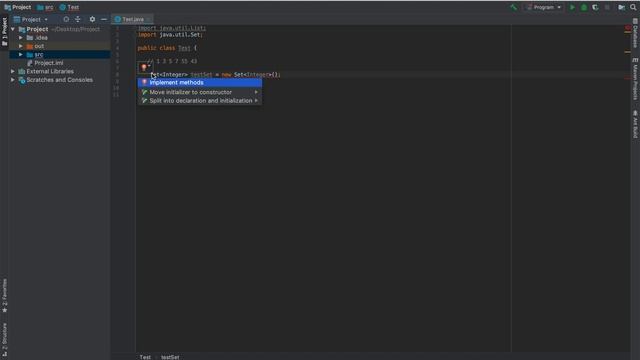640x360 pixels.
Task: Click the 'import java.util.List;' line
Action: point(172,28)
